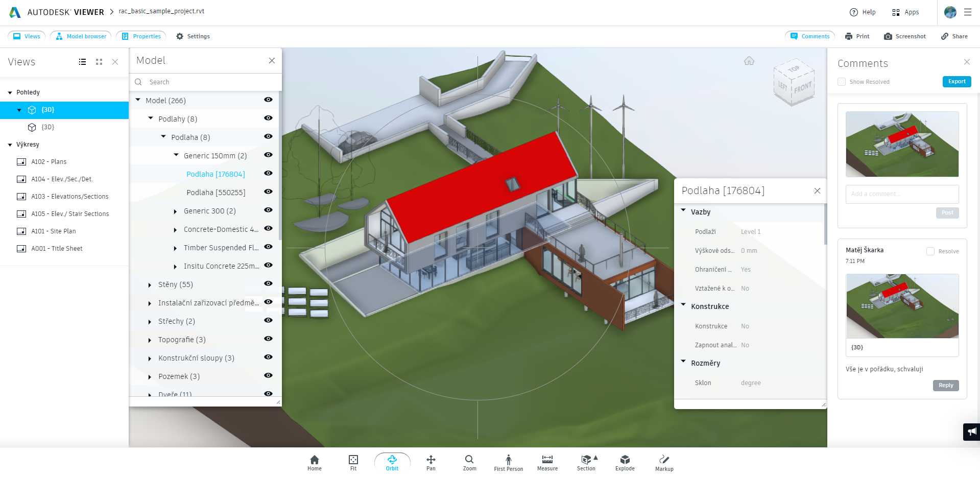This screenshot has height=477, width=980.
Task: Open the hamburger menu in header
Action: [x=968, y=12]
